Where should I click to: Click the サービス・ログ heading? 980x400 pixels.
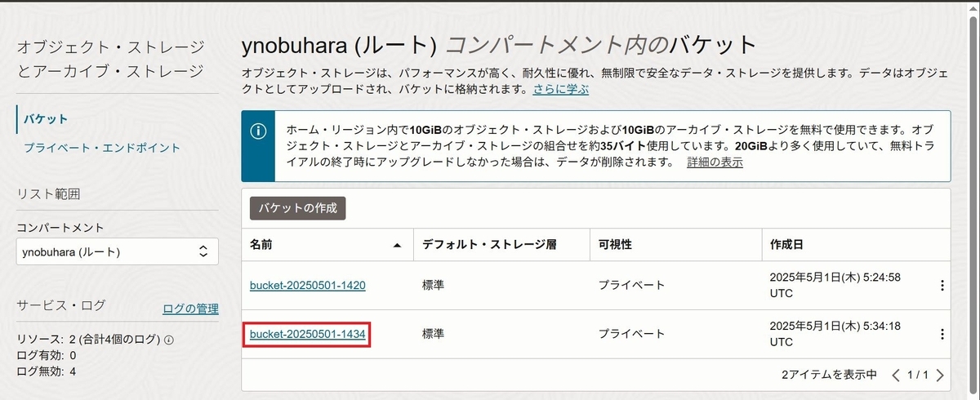(61, 305)
